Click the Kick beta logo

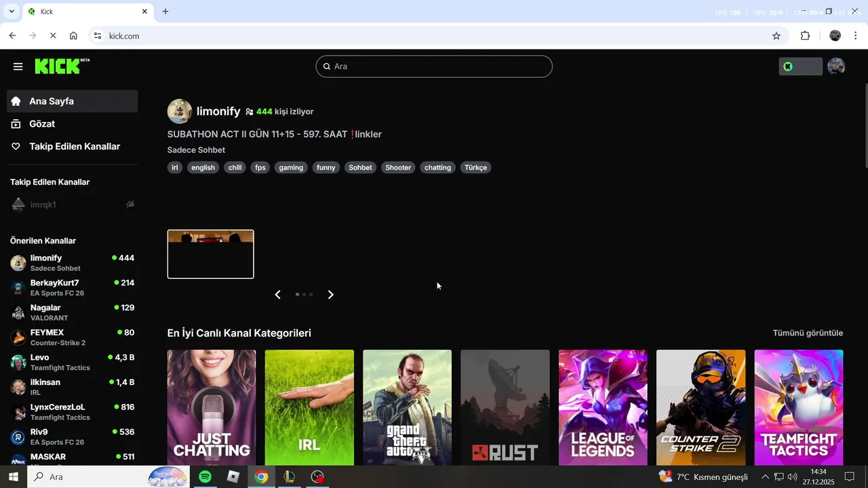pyautogui.click(x=62, y=66)
